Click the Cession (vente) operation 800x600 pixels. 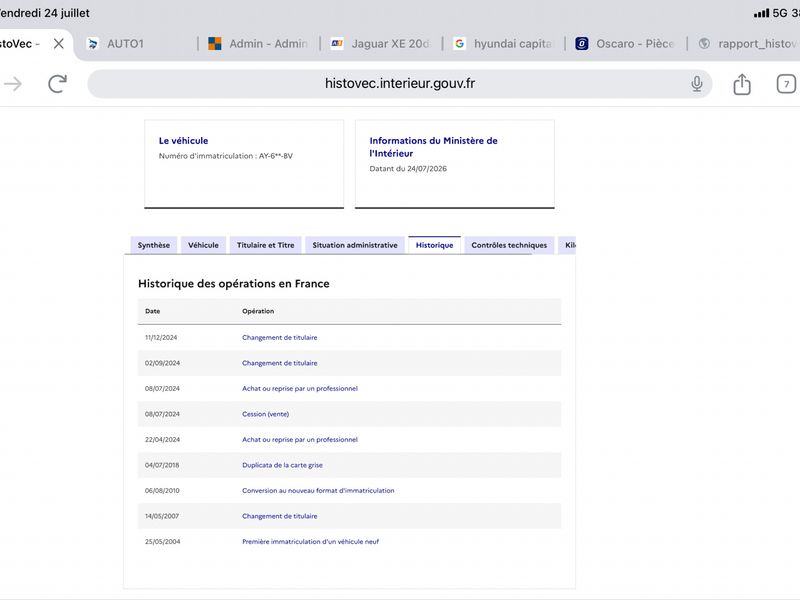pyautogui.click(x=265, y=414)
